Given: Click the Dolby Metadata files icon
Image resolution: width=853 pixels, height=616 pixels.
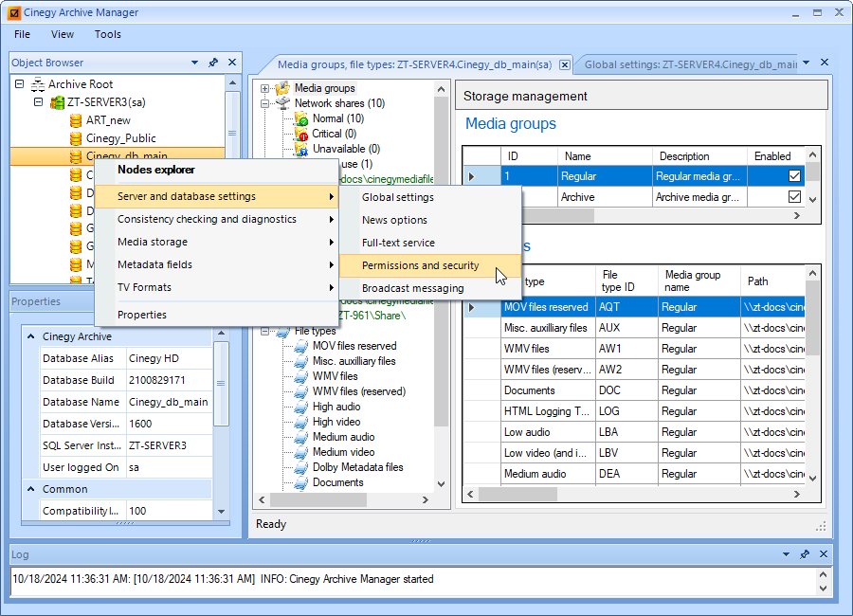Looking at the screenshot, I should 300,467.
